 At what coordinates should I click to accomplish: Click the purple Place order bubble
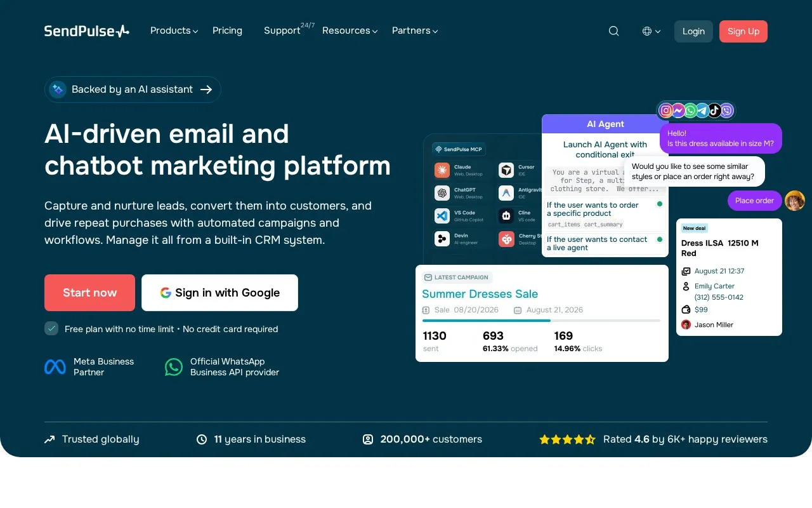pos(754,201)
